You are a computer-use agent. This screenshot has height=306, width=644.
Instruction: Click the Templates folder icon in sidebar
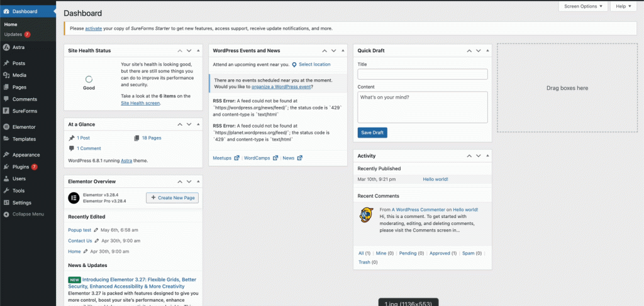tap(6, 139)
